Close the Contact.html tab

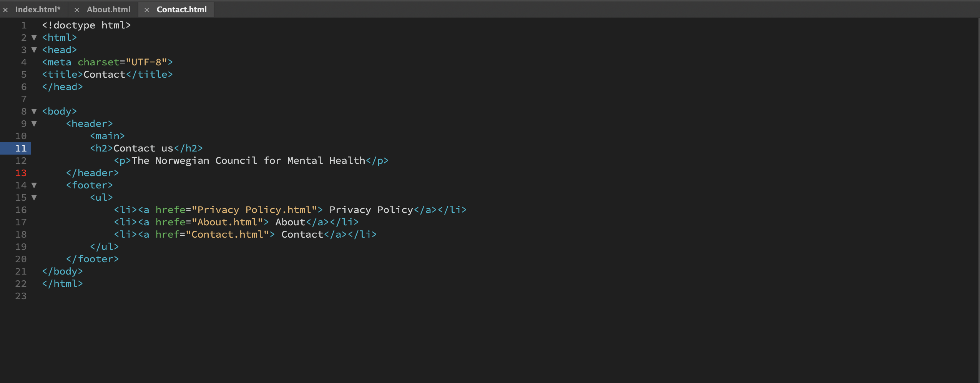(147, 10)
